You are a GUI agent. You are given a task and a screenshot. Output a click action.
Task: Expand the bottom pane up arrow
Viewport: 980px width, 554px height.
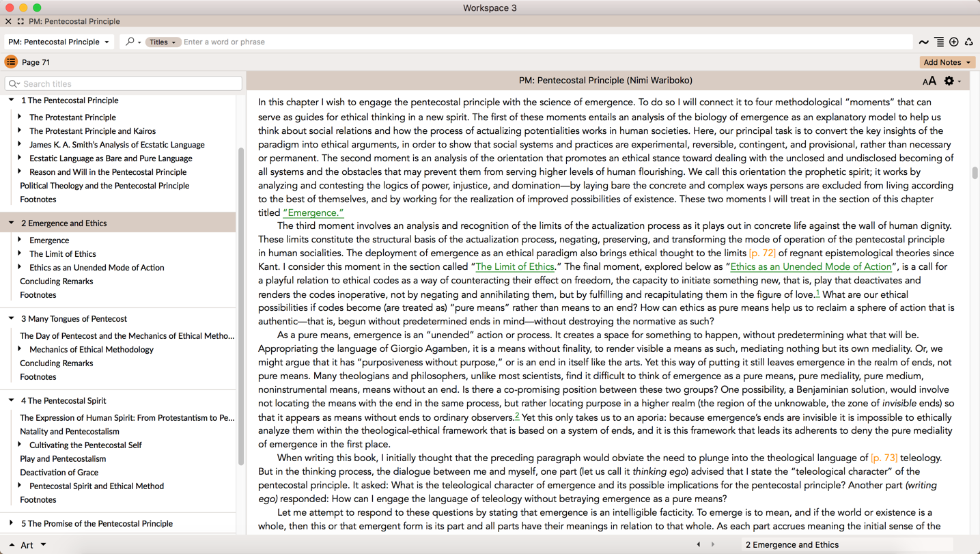pos(12,544)
